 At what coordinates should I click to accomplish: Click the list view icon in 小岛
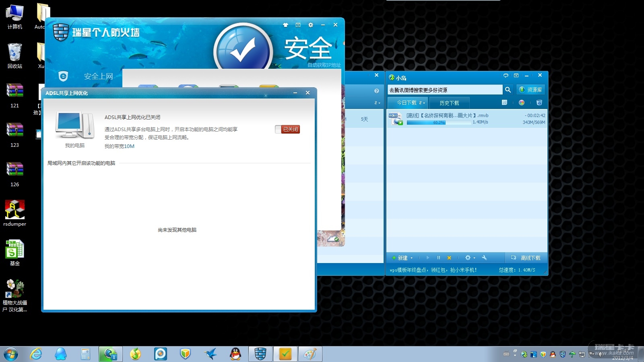504,103
